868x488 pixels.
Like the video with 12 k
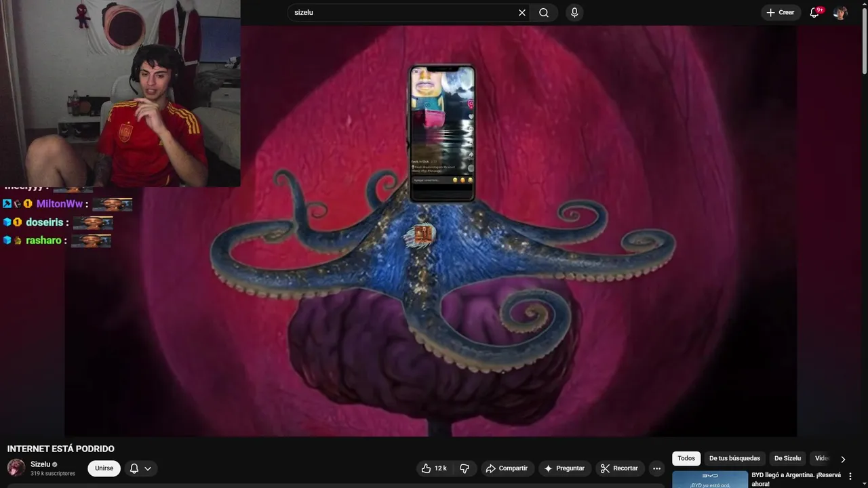coord(434,468)
